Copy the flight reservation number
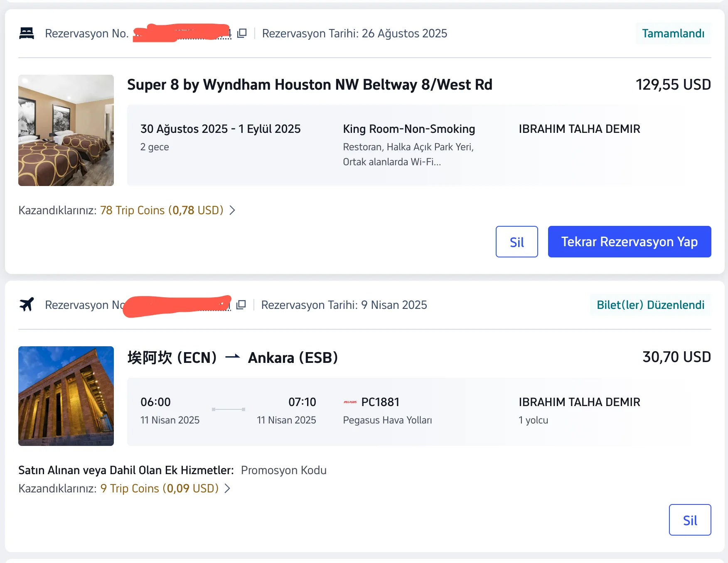The height and width of the screenshot is (563, 728). point(241,305)
